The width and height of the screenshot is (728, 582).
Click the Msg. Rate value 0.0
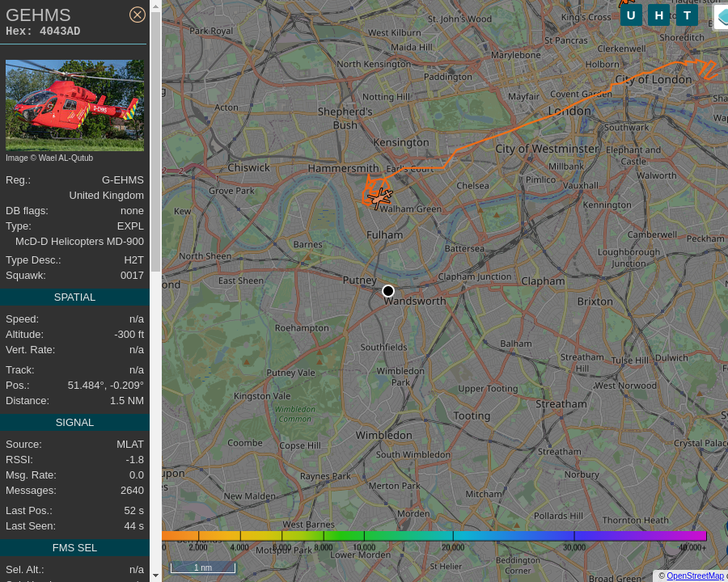(x=137, y=474)
